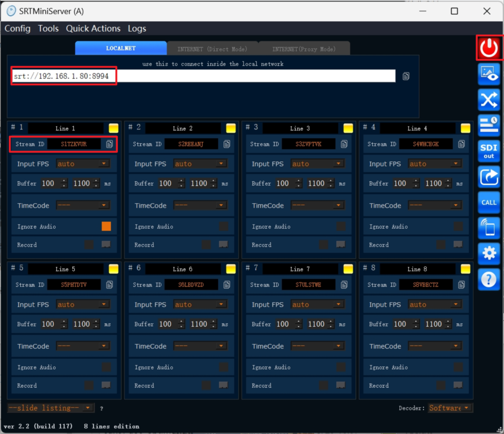Open the gear settings icon
The image size is (504, 434).
489,253
